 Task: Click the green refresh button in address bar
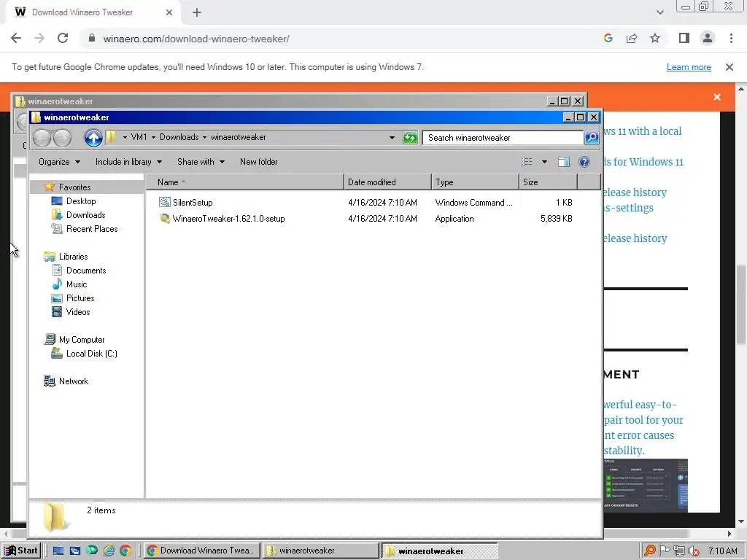coord(410,138)
